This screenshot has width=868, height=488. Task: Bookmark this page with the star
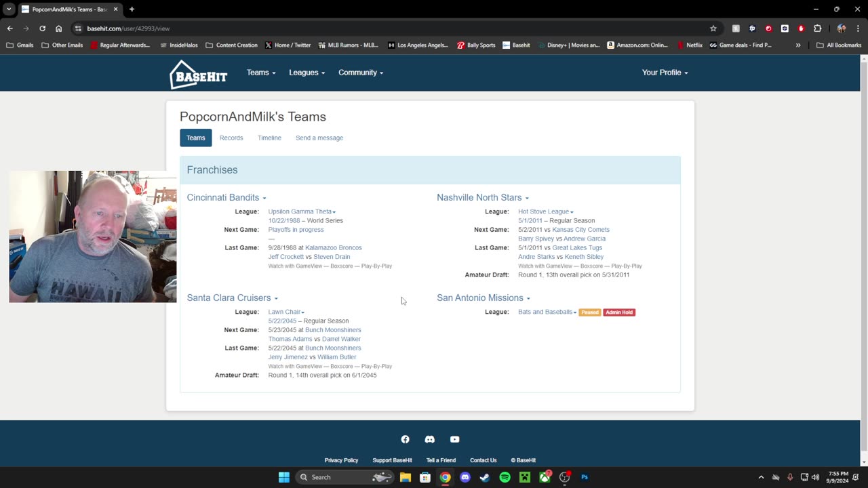pyautogui.click(x=713, y=28)
